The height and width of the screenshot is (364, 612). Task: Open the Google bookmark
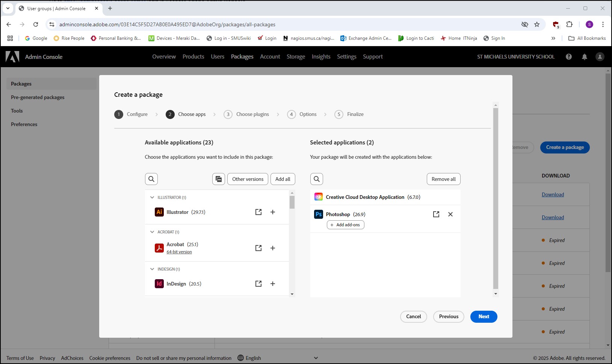36,38
